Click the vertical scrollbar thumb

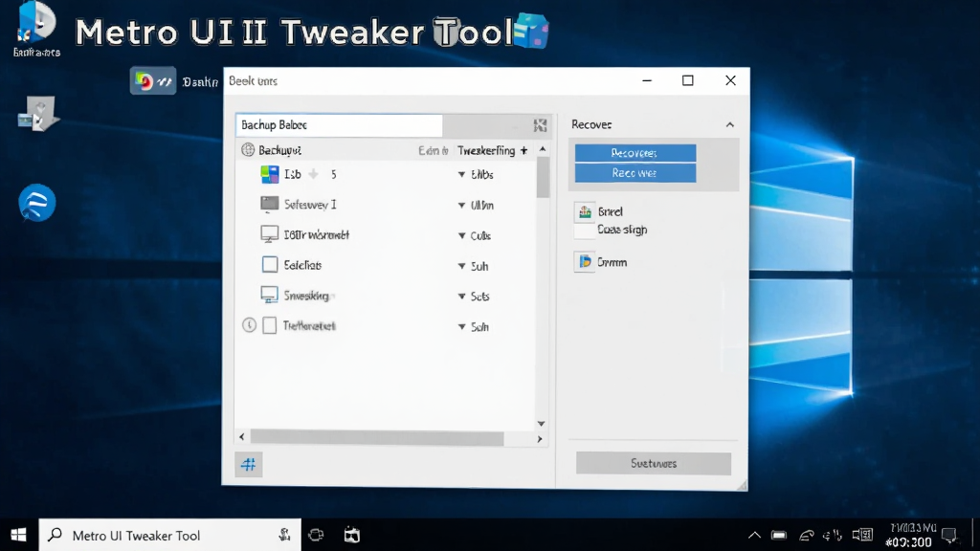tap(543, 177)
